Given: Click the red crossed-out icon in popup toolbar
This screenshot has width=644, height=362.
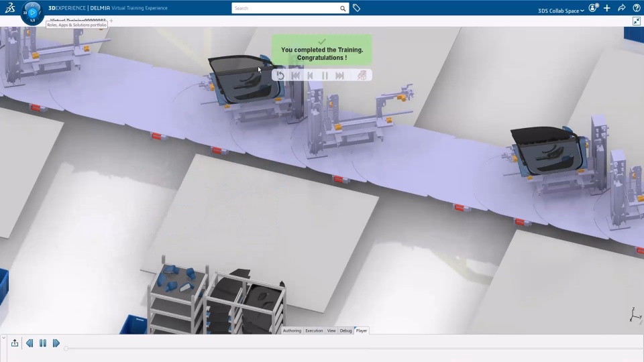Looking at the screenshot, I should pos(362,76).
